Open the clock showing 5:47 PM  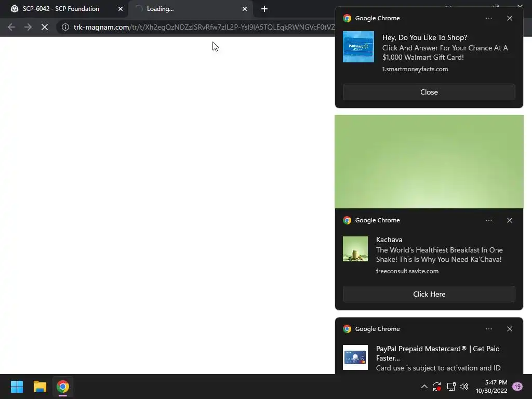click(x=491, y=387)
